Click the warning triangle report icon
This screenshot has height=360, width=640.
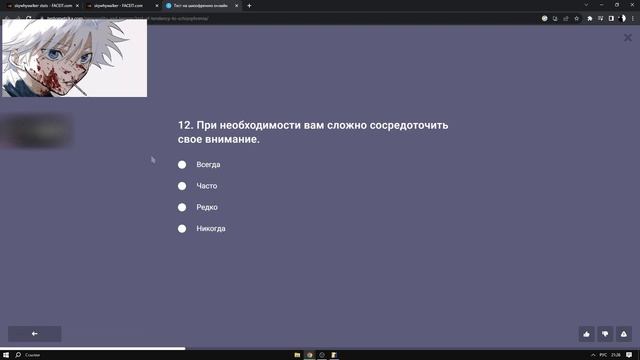[624, 334]
